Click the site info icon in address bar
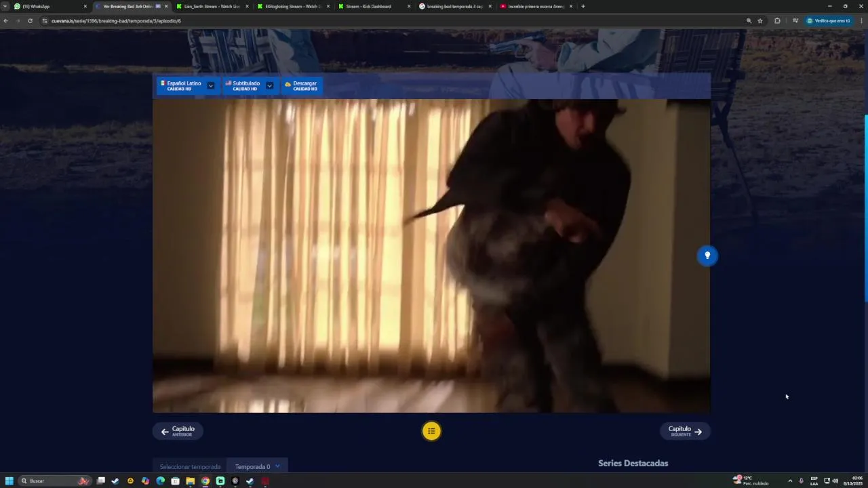The width and height of the screenshot is (868, 488). coord(45,21)
